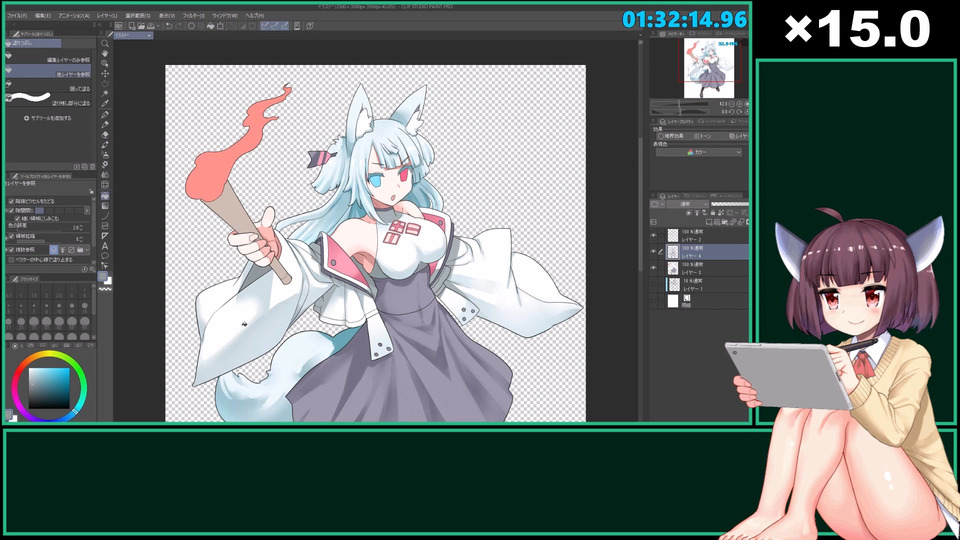The width and height of the screenshot is (960, 540).
Task: Select the Zoom magnifier tool
Action: click(105, 43)
